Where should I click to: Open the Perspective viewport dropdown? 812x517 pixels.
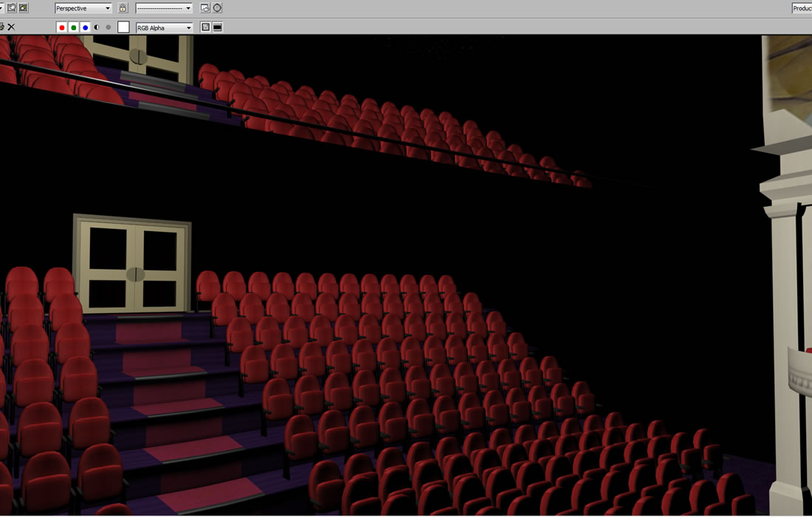(x=83, y=8)
